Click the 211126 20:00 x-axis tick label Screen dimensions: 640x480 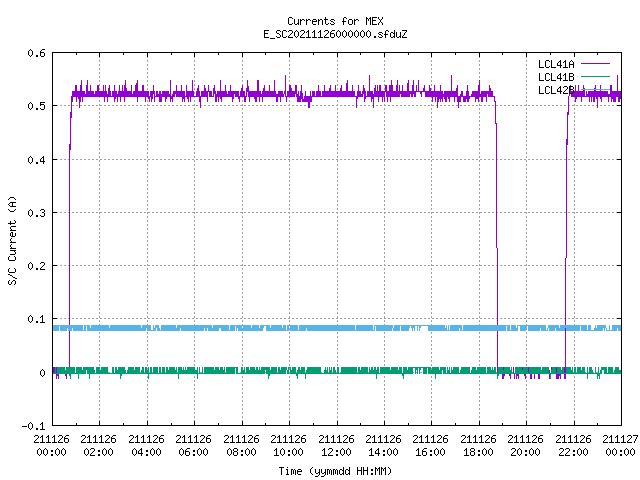525,445
